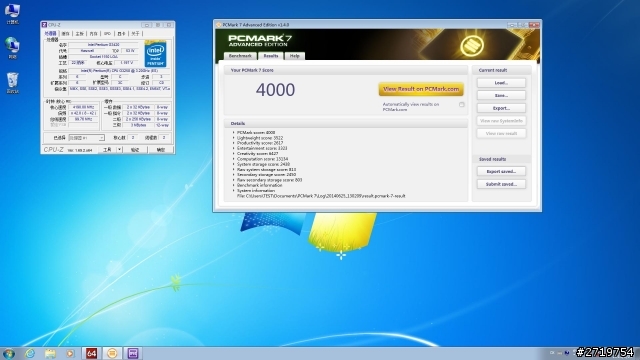Click the Intel Pentium logo in CPU-Z
The width and height of the screenshot is (640, 360).
click(156, 54)
